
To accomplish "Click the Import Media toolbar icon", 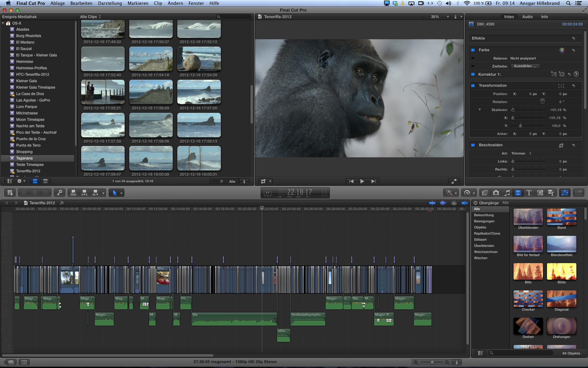I will (10, 193).
